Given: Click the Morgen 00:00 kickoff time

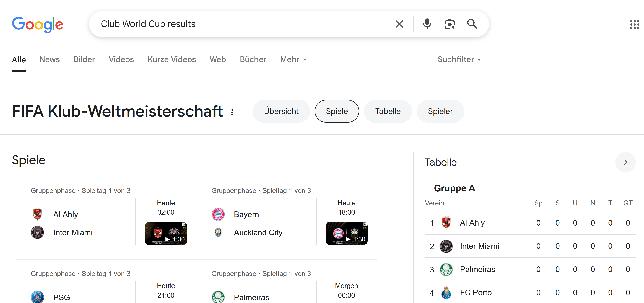Looking at the screenshot, I should [x=347, y=291].
